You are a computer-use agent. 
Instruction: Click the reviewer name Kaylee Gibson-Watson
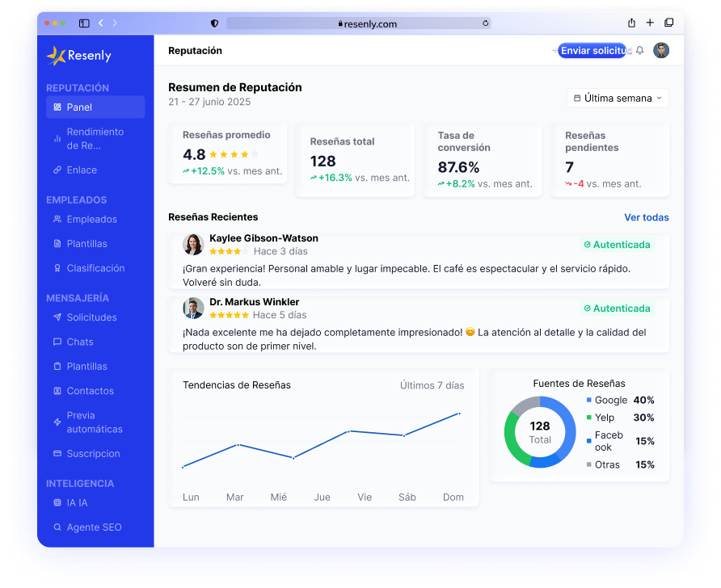264,238
